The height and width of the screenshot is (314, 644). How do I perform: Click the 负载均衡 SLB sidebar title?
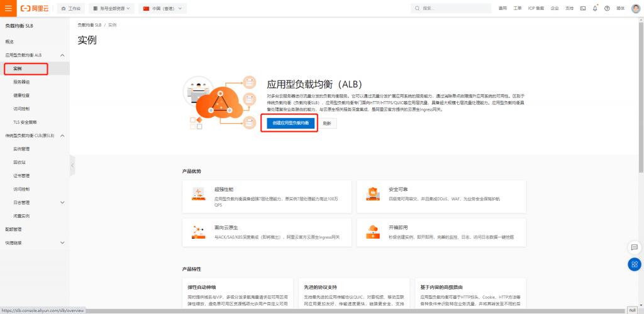[19, 26]
